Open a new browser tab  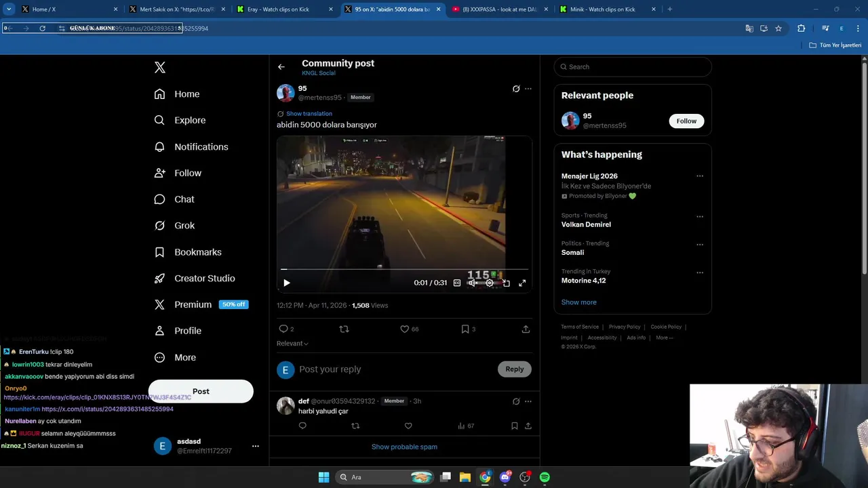pyautogui.click(x=670, y=9)
